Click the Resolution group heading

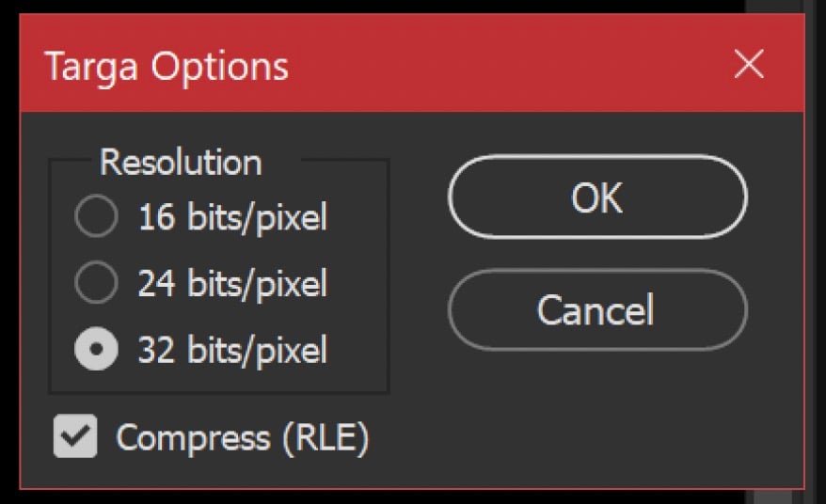pos(181,162)
